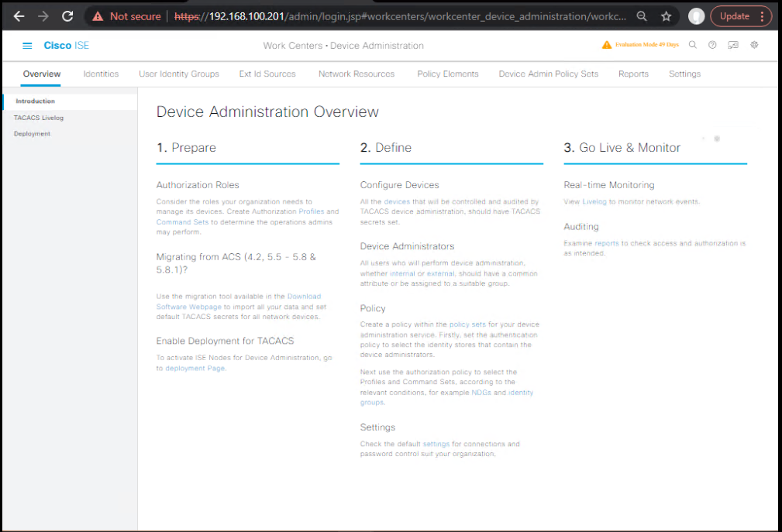The width and height of the screenshot is (782, 532).
Task: Click the internal administrators link
Action: pyautogui.click(x=402, y=273)
